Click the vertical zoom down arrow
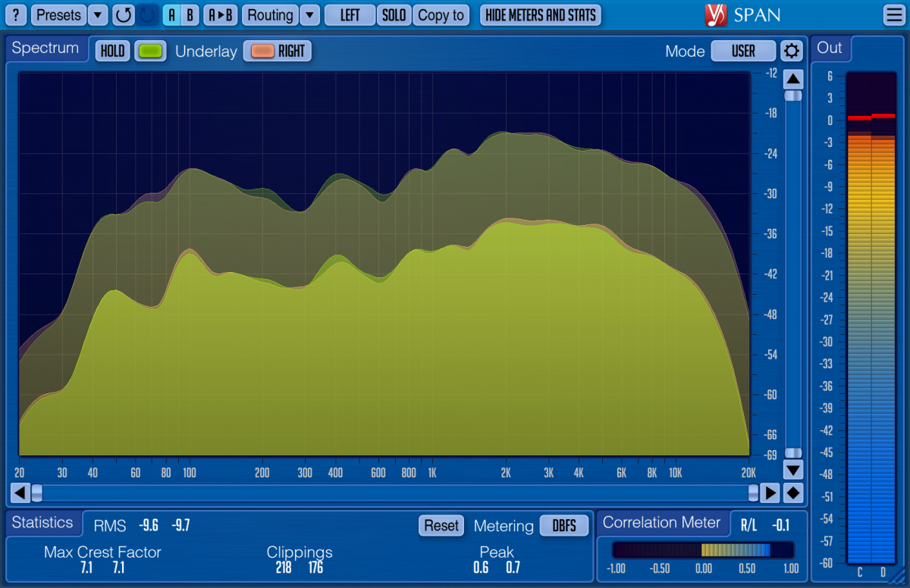Viewport: 910px width, 588px height. 793,470
